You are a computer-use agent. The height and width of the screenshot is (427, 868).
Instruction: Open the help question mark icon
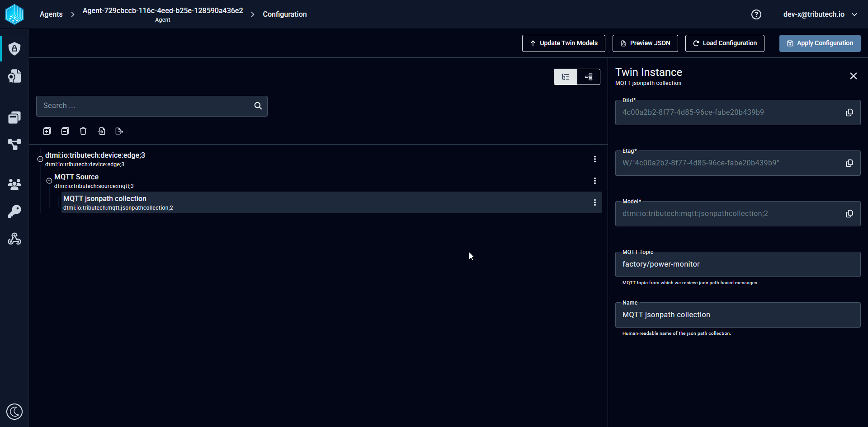pyautogui.click(x=756, y=14)
